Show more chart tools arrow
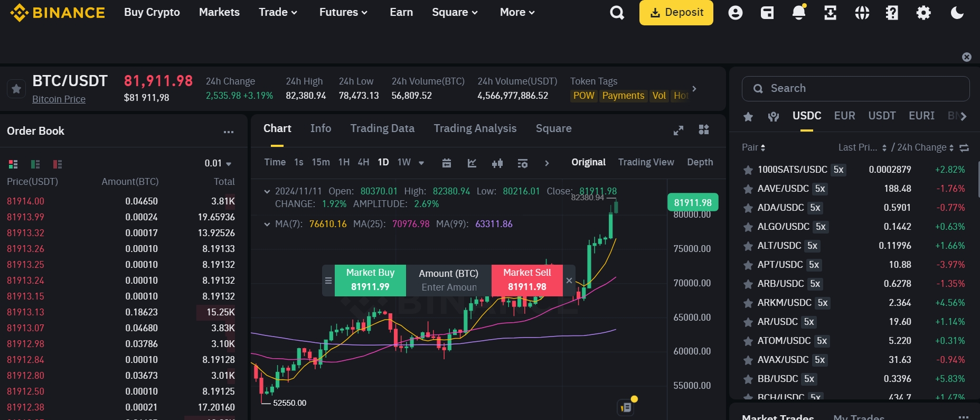The image size is (980, 420). (547, 163)
